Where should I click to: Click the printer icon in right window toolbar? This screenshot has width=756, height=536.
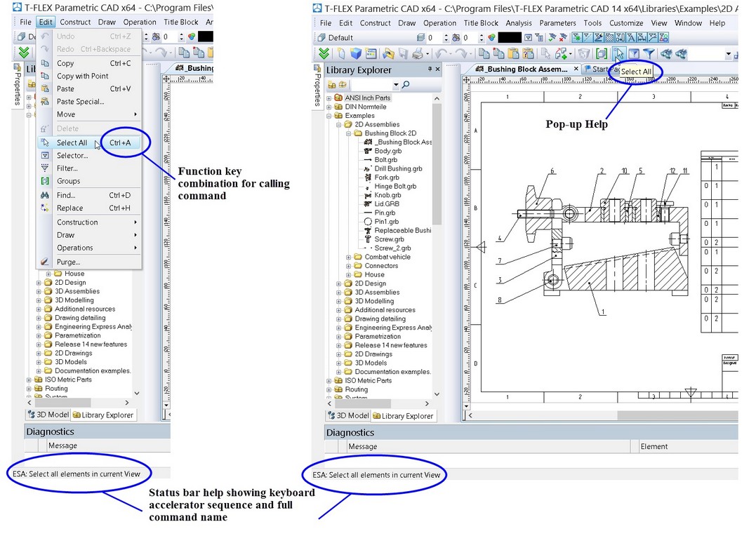(x=418, y=53)
